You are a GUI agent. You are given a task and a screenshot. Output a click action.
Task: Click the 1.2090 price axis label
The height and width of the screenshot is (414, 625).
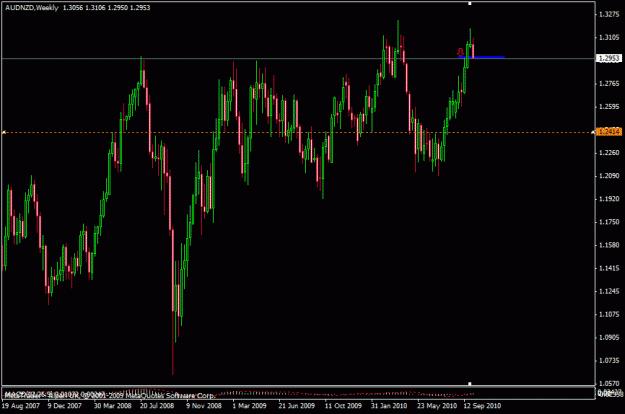click(x=609, y=176)
